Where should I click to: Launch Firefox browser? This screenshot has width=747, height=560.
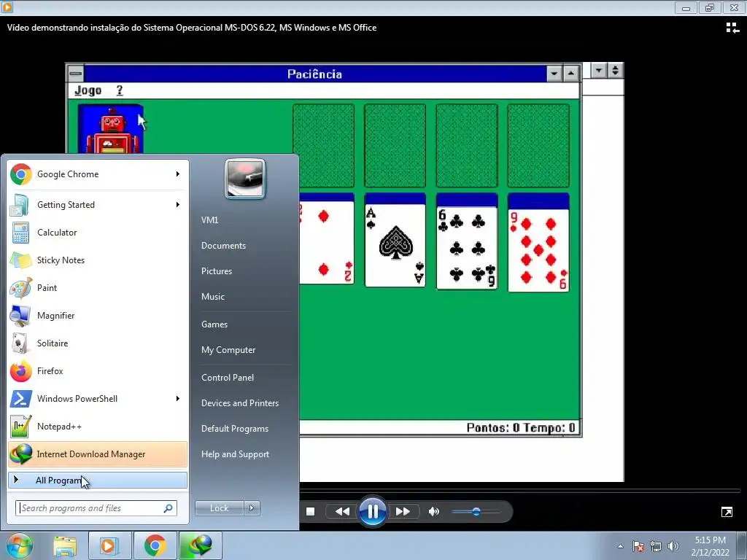pyautogui.click(x=98, y=370)
